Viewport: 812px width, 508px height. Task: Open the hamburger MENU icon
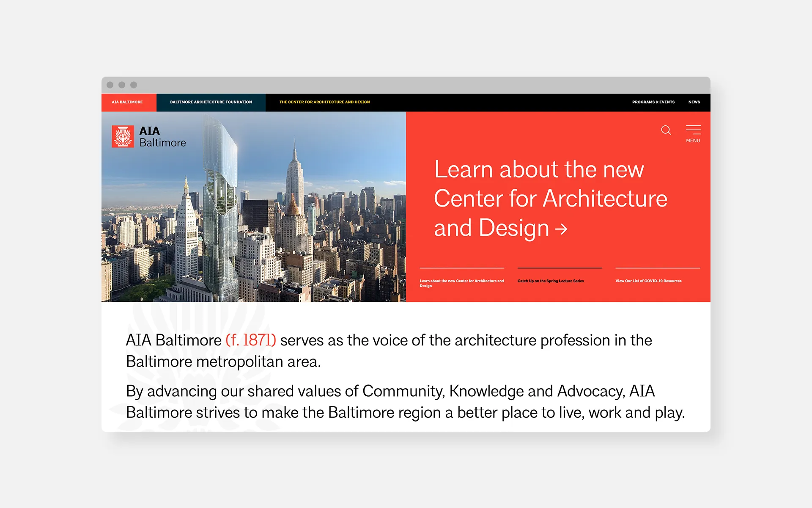[693, 134]
